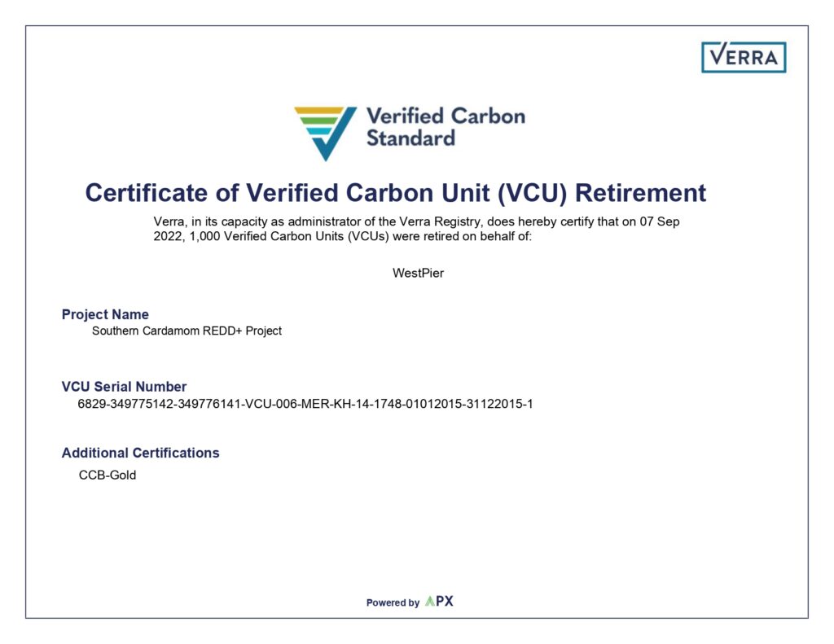The height and width of the screenshot is (644, 834).
Task: Click the word 'Standard' beside the emblem
Action: point(410,138)
